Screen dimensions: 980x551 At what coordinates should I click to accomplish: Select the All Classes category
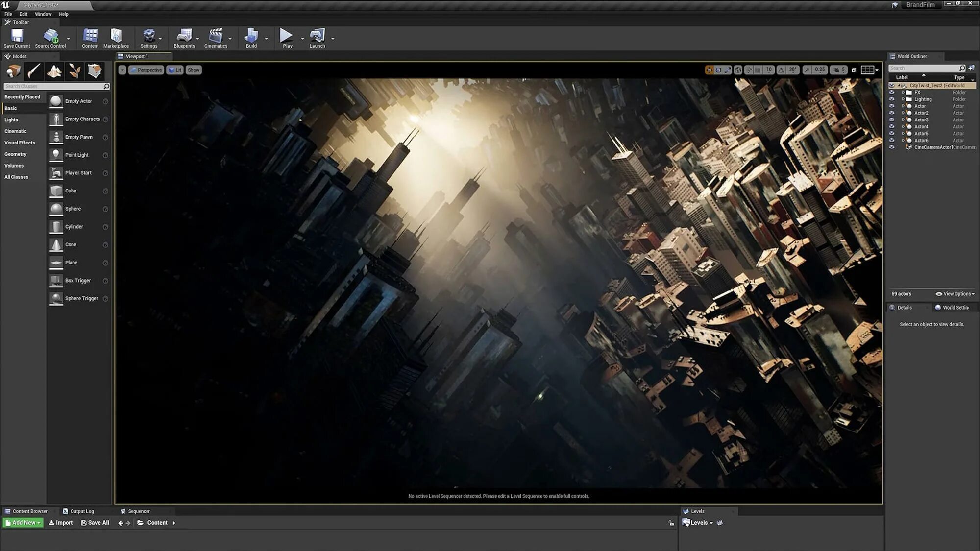(x=16, y=177)
